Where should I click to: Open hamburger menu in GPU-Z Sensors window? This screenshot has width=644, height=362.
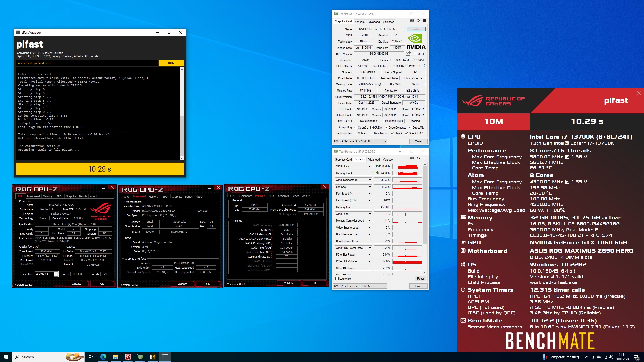(425, 158)
